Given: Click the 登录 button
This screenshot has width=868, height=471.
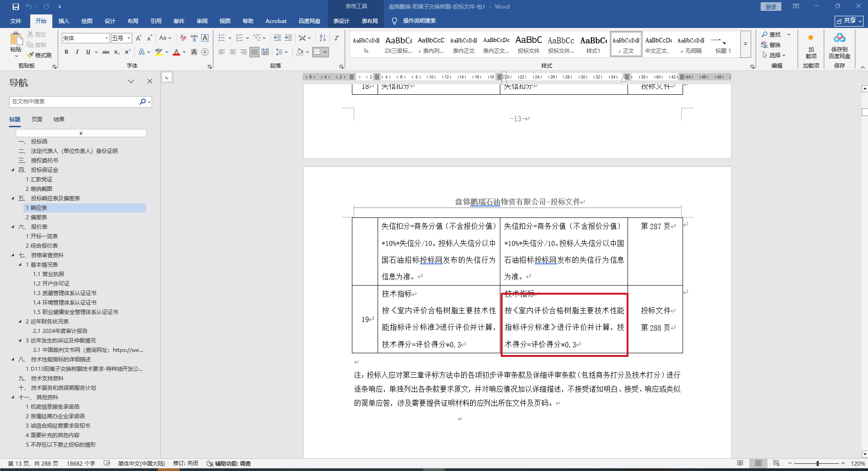Looking at the screenshot, I should pyautogui.click(x=771, y=7).
